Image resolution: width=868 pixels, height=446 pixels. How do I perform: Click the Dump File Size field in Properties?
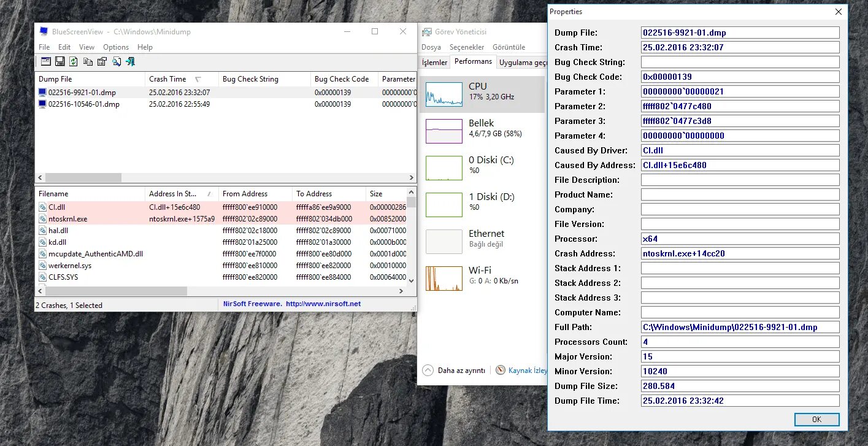740,386
